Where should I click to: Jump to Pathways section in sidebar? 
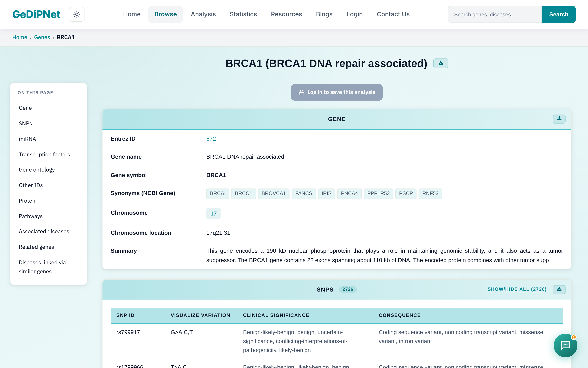48,216
